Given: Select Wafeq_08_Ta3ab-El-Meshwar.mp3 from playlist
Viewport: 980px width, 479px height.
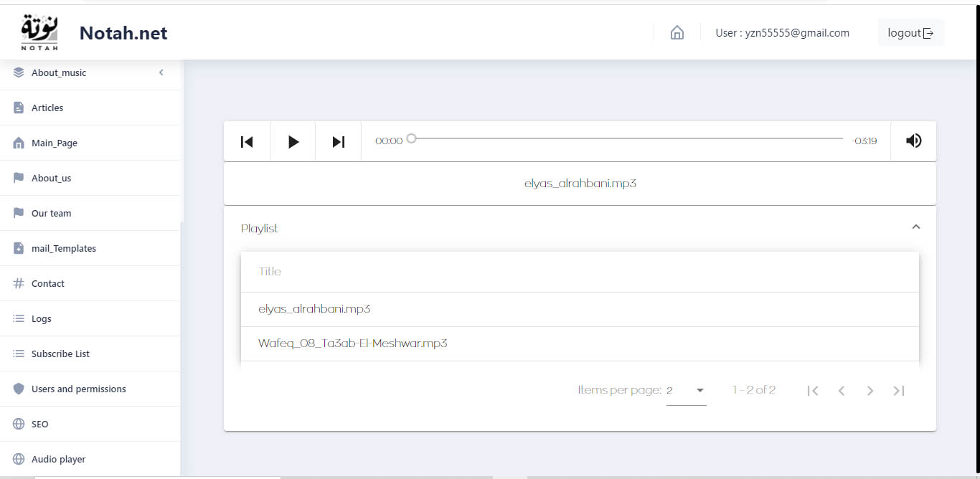Looking at the screenshot, I should 352,343.
